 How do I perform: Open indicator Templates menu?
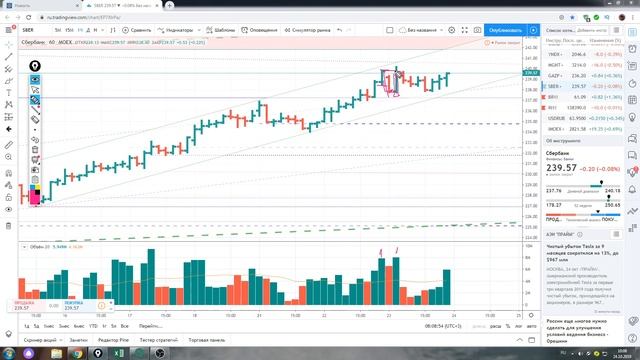[221, 30]
